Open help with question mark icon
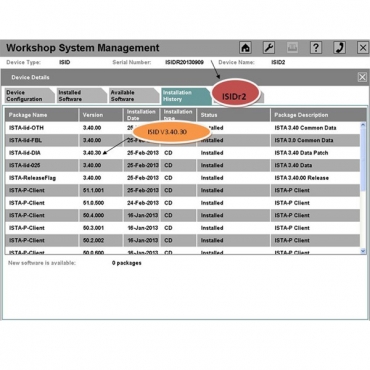The width and height of the screenshot is (370, 370). (316, 48)
